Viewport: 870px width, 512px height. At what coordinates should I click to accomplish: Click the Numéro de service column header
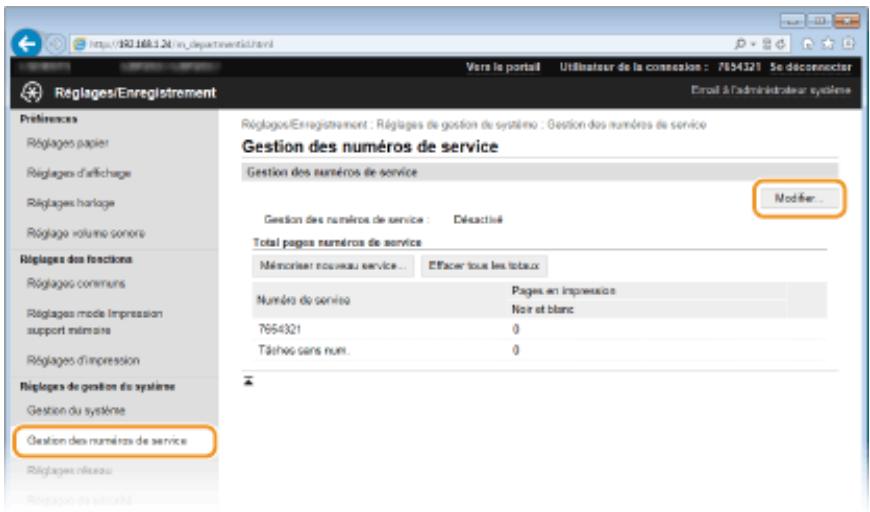[304, 300]
